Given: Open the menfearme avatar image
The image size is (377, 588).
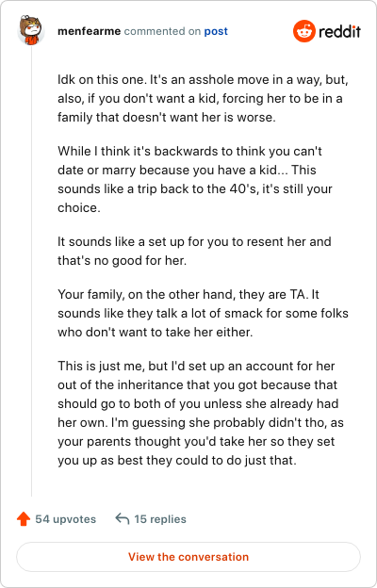Looking at the screenshot, I should click(x=31, y=31).
